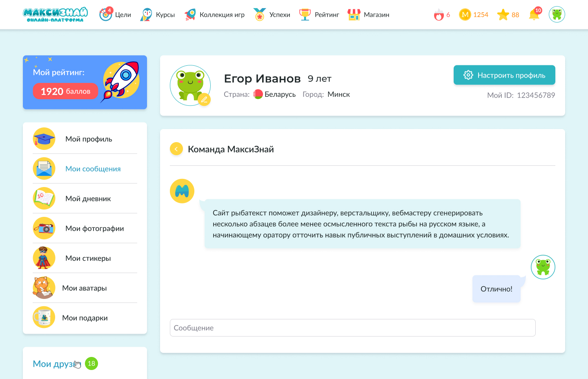
Task: Open the Цели menu item
Action: tap(116, 15)
